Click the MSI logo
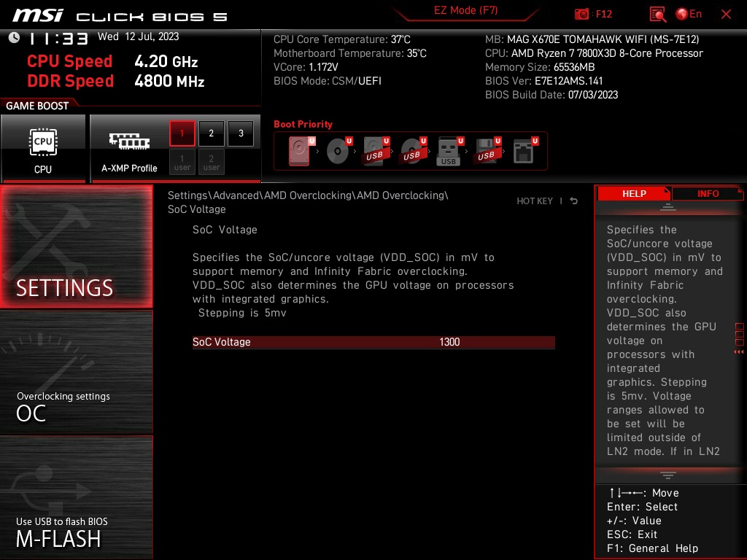 (38, 15)
